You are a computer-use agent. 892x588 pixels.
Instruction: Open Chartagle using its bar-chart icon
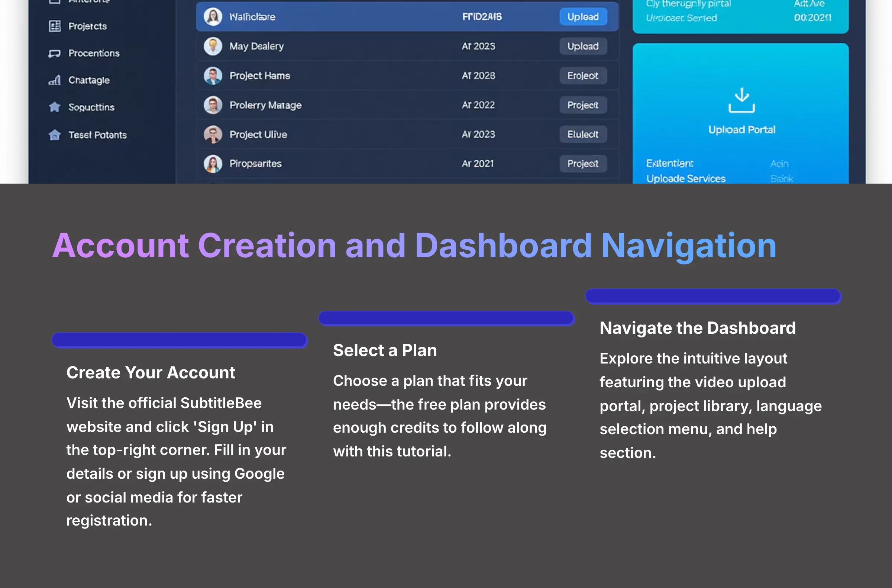55,80
